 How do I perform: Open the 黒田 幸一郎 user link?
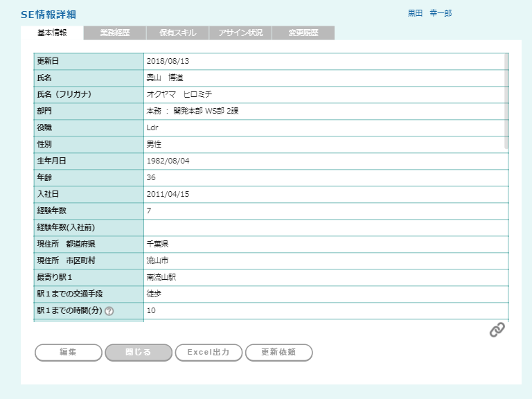pos(429,13)
